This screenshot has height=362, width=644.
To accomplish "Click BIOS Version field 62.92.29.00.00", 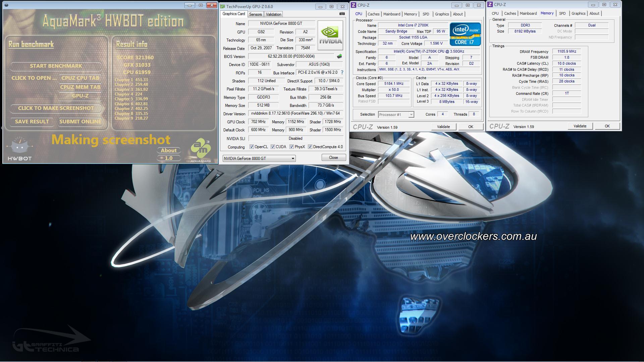I will pos(291,56).
